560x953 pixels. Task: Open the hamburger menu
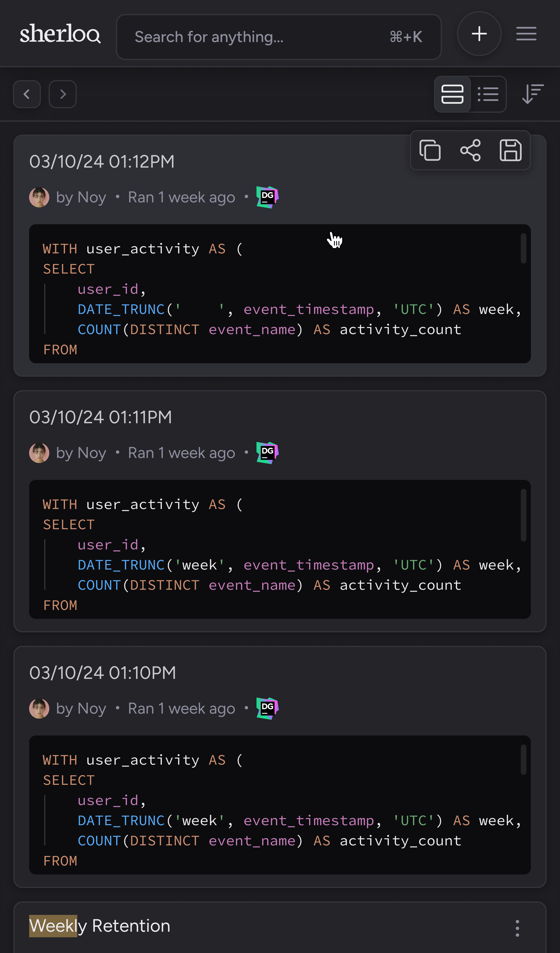[526, 34]
